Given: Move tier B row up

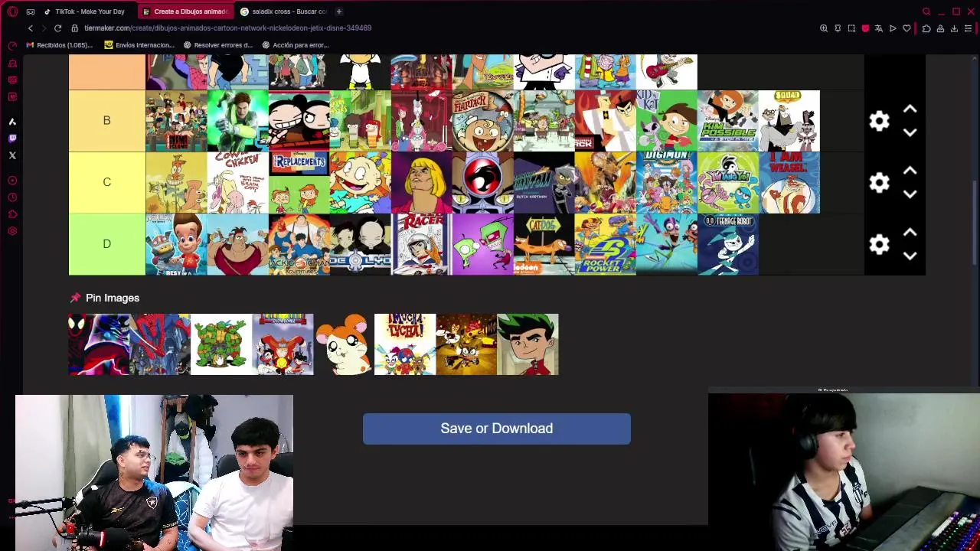Looking at the screenshot, I should coord(910,109).
